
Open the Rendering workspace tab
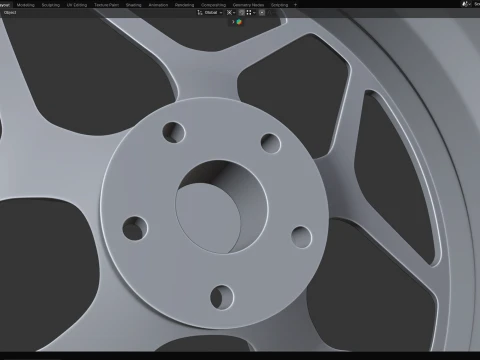click(184, 5)
